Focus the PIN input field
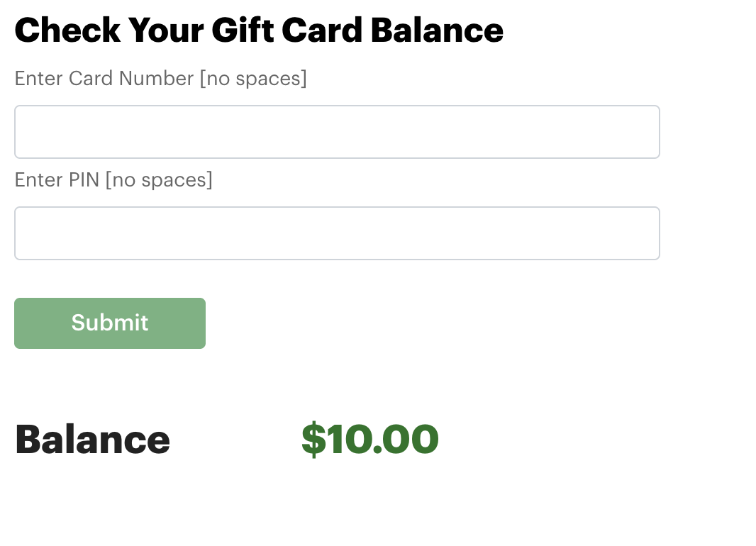756x546 pixels. (x=337, y=233)
